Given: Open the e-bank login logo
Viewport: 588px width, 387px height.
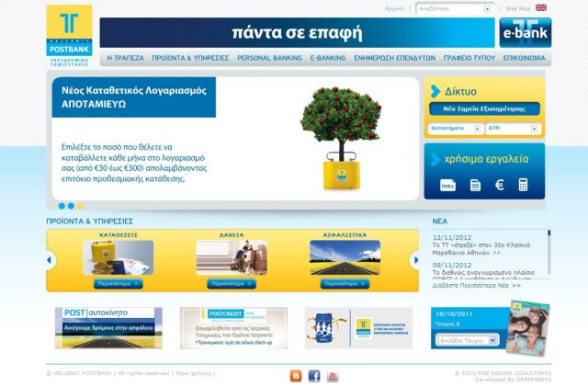Looking at the screenshot, I should (x=526, y=33).
